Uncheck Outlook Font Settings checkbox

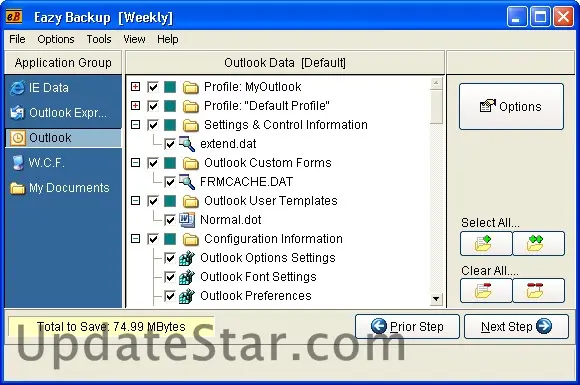170,277
